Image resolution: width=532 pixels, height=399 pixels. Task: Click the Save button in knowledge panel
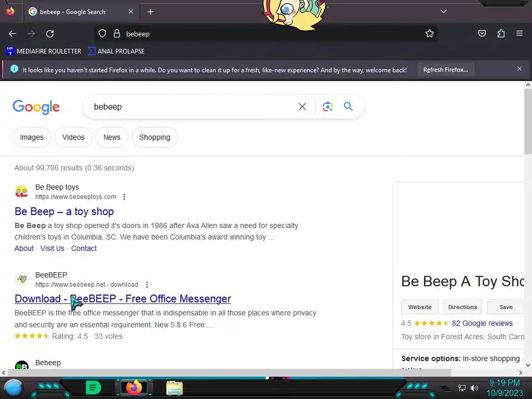coord(506,307)
